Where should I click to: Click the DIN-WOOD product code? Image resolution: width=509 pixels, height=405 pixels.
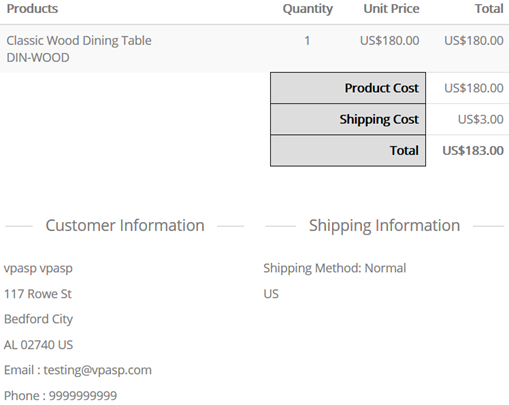[x=38, y=58]
